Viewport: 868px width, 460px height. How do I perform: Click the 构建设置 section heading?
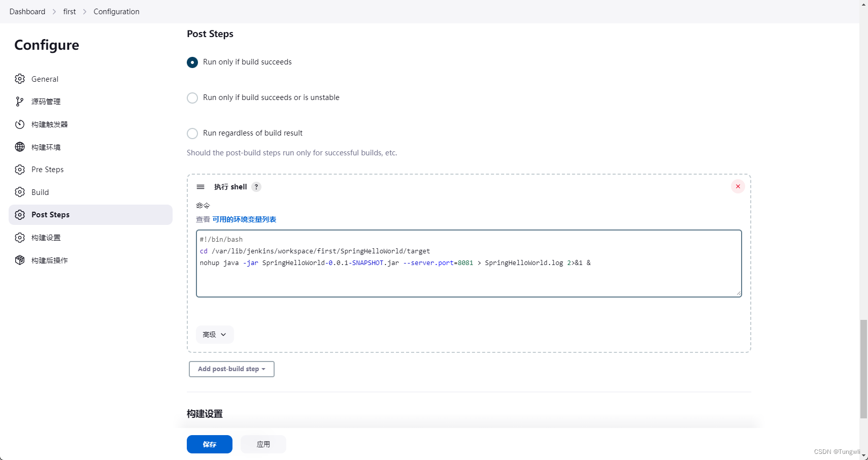[x=205, y=414]
